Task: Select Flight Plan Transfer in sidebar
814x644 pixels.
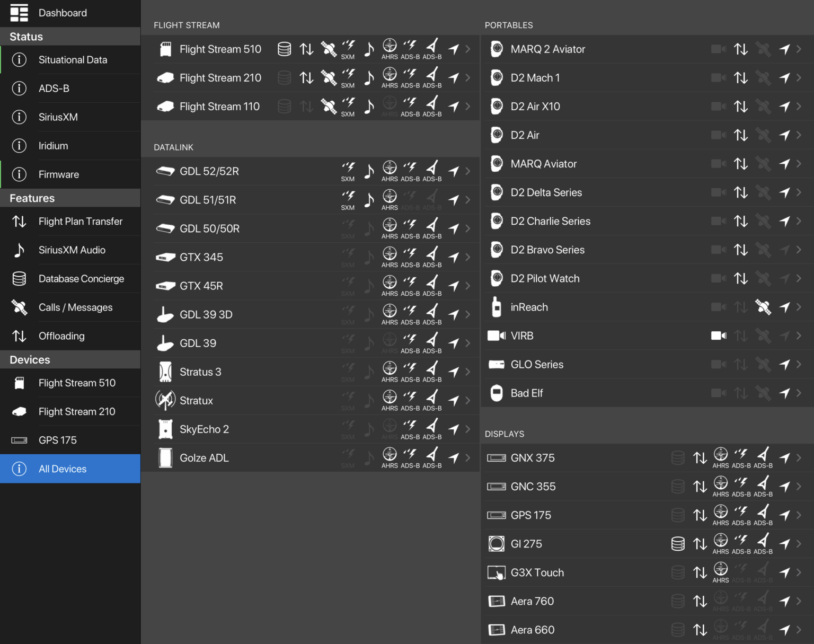Action: [80, 222]
